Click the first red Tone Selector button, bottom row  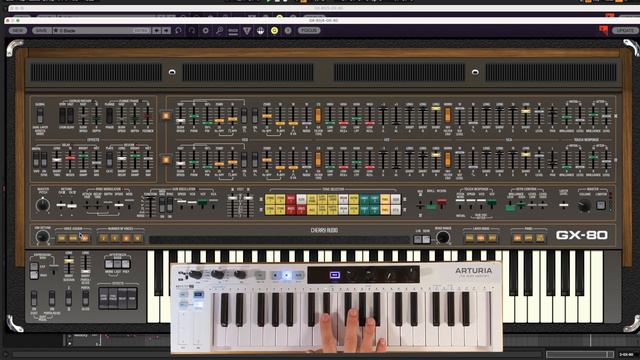point(291,210)
